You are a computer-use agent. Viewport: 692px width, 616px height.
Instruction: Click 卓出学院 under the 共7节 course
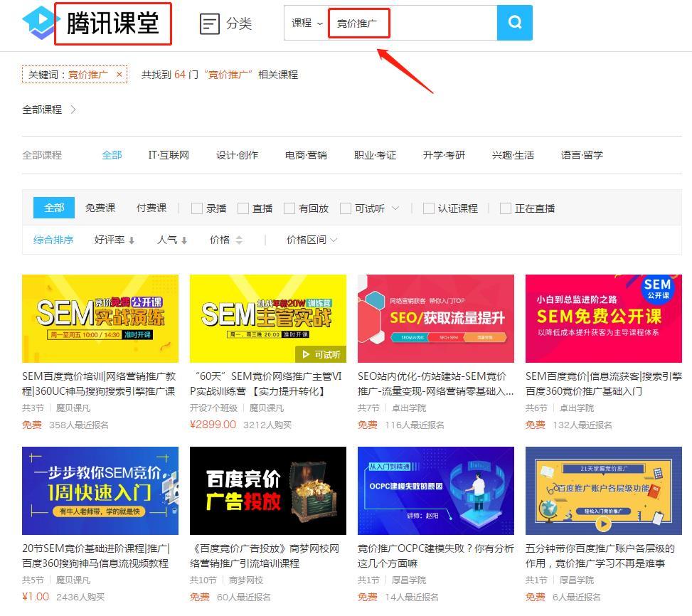click(x=409, y=408)
